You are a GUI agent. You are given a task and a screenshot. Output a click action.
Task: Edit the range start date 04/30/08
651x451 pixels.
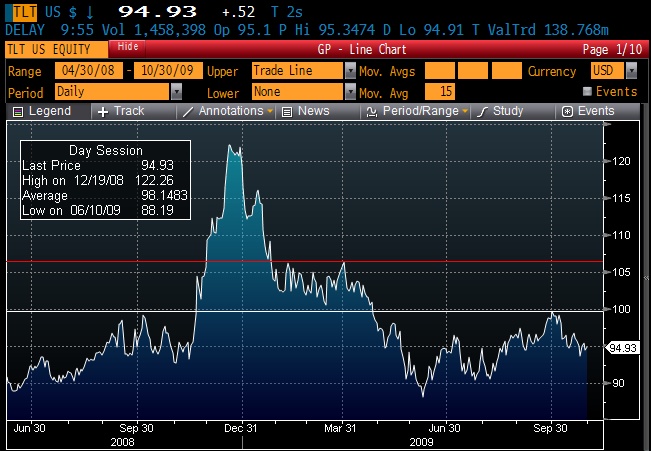point(90,71)
